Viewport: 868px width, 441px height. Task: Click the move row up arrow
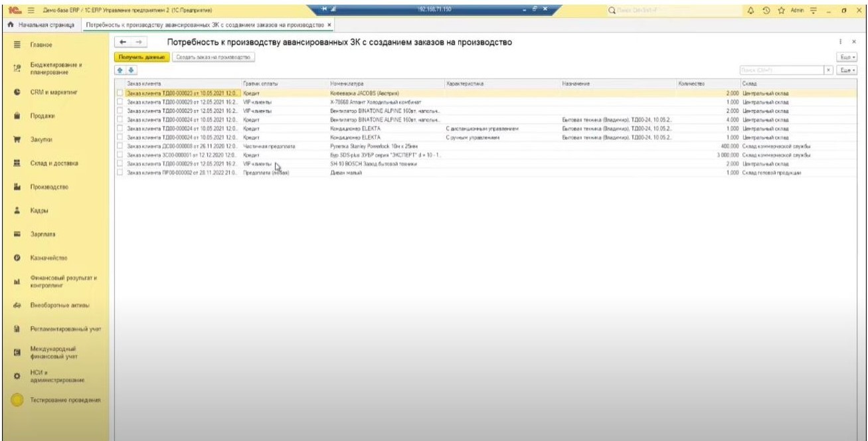click(x=120, y=70)
